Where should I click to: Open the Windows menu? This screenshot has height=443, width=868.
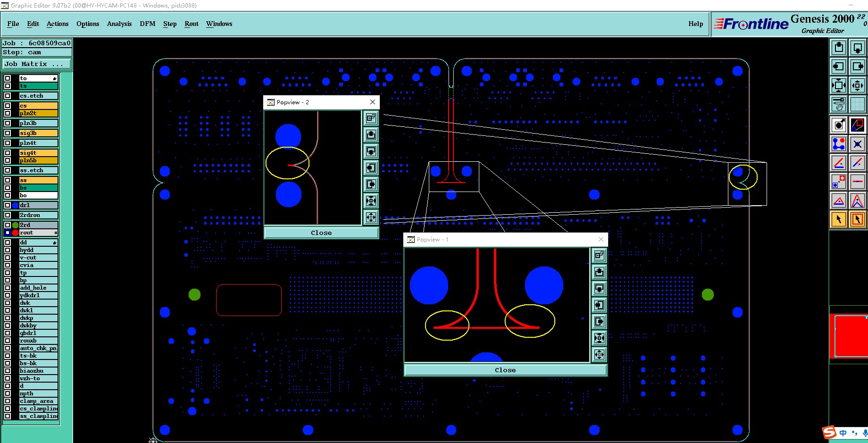[x=219, y=24]
